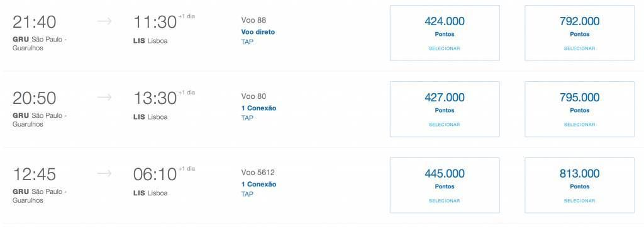Click TAP airline link under Voo 5612
This screenshot has height=228, width=644.
pos(247,194)
